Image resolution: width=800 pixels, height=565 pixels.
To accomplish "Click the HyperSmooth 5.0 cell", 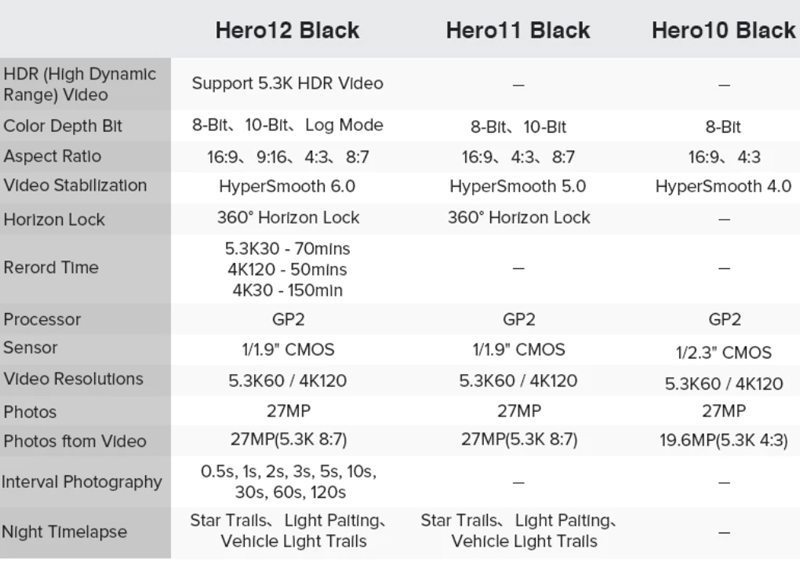I will point(518,186).
